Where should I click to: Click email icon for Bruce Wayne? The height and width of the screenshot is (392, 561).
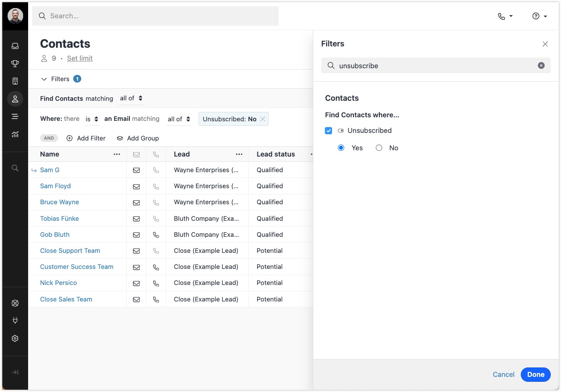click(137, 202)
